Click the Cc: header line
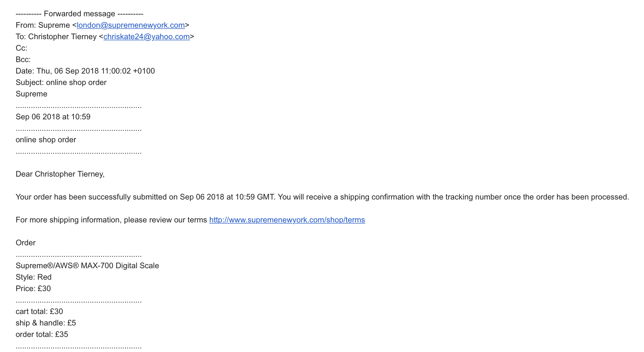This screenshot has width=644, height=352. 21,48
